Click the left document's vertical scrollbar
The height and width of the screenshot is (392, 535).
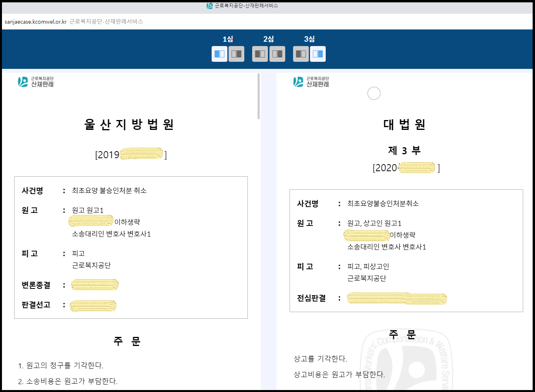click(x=258, y=96)
